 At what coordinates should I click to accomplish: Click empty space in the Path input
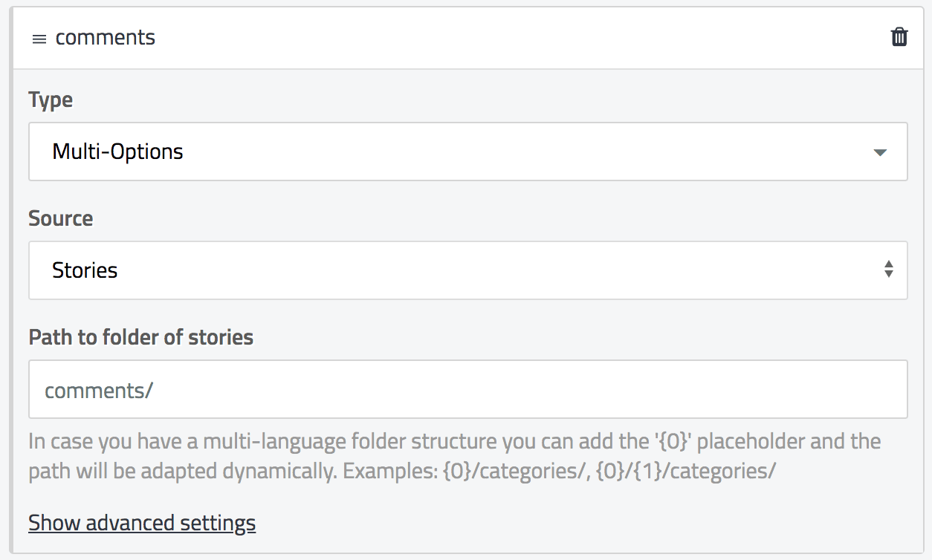click(x=595, y=389)
